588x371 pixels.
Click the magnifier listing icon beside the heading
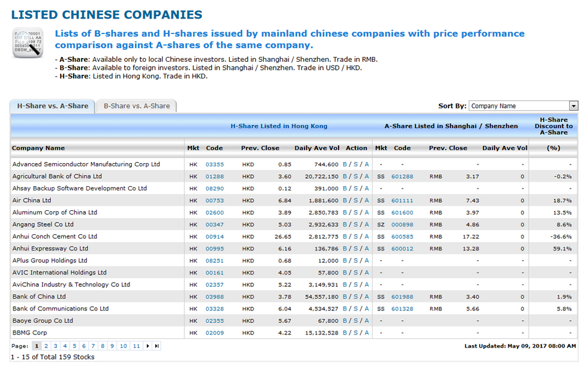click(x=27, y=43)
